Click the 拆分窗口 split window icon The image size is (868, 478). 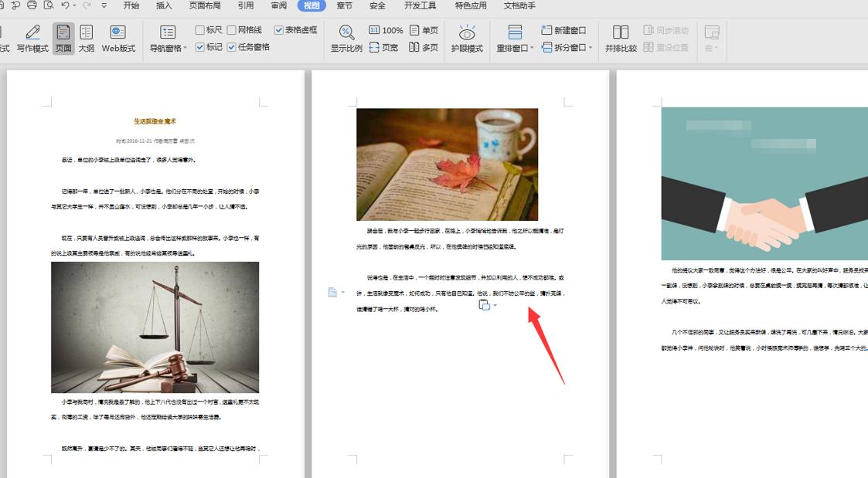pos(547,48)
